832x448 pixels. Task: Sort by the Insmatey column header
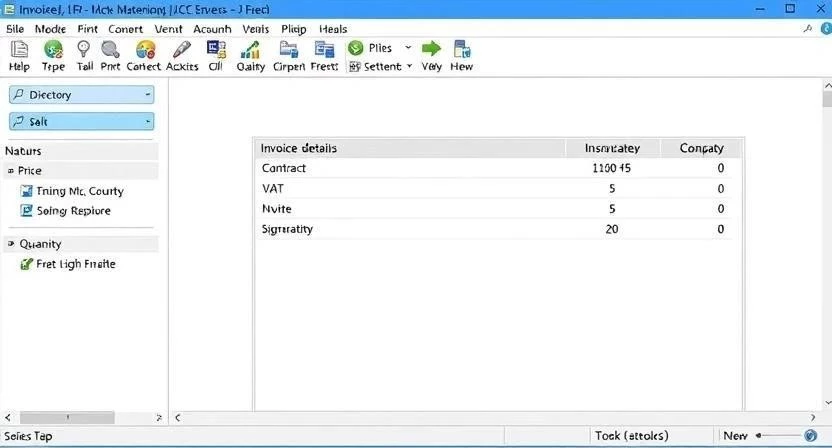pyautogui.click(x=612, y=148)
